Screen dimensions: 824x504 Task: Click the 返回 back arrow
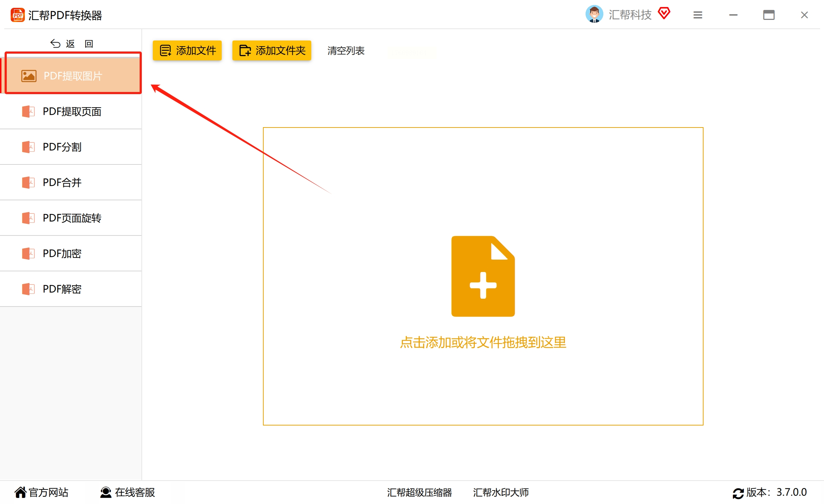coord(55,44)
